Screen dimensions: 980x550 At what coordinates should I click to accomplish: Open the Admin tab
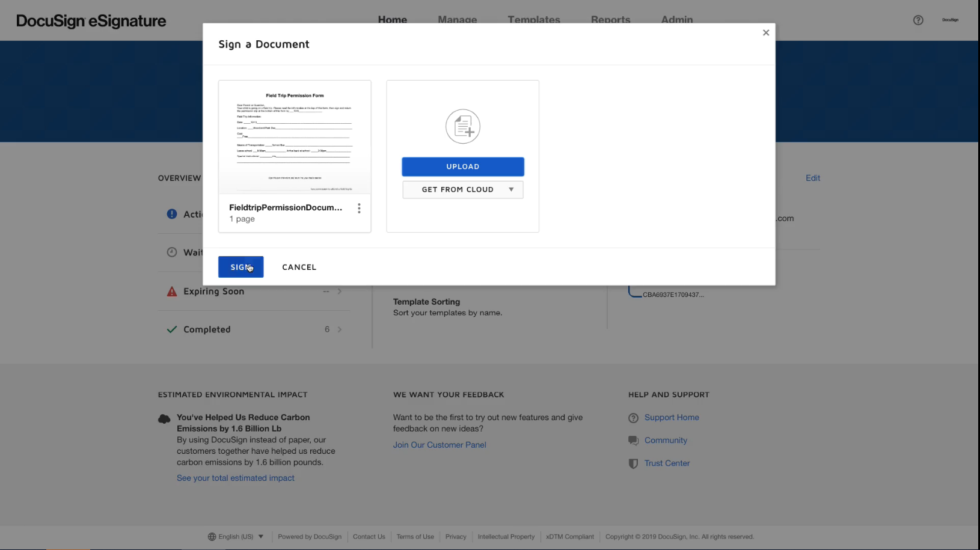tap(676, 19)
